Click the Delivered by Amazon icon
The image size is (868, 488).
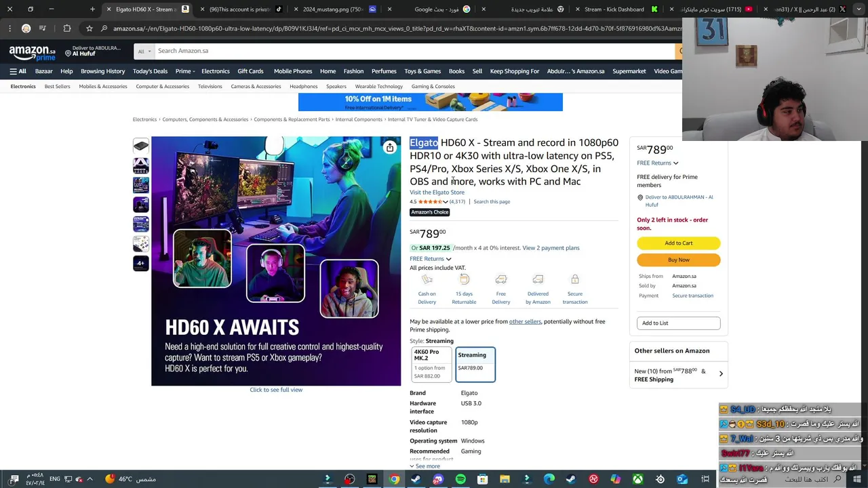click(x=538, y=279)
